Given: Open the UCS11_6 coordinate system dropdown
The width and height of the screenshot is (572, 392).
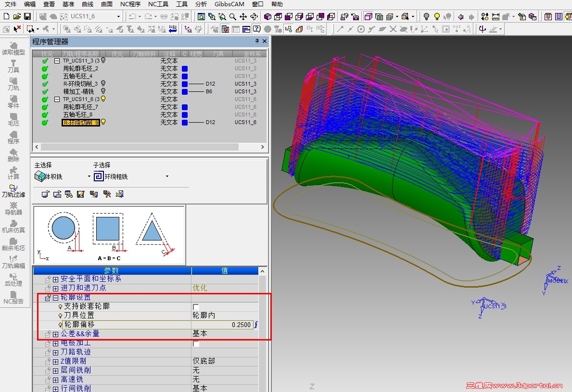Looking at the screenshot, I should 118,16.
